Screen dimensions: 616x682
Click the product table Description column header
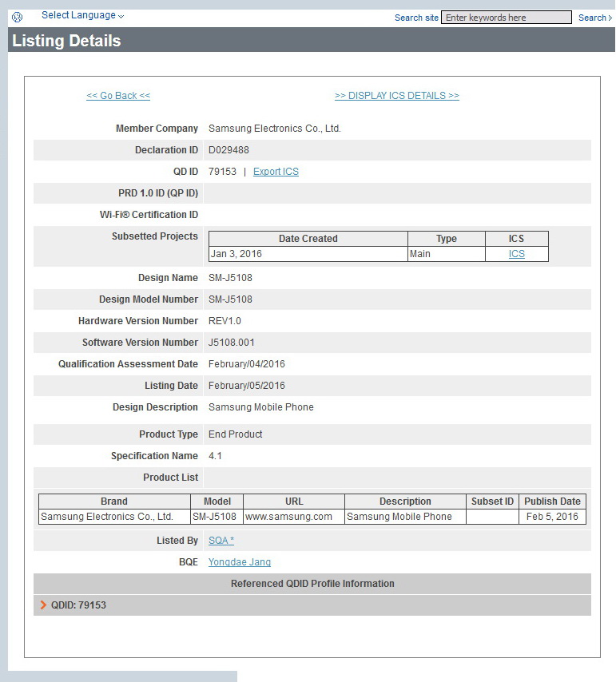[405, 502]
